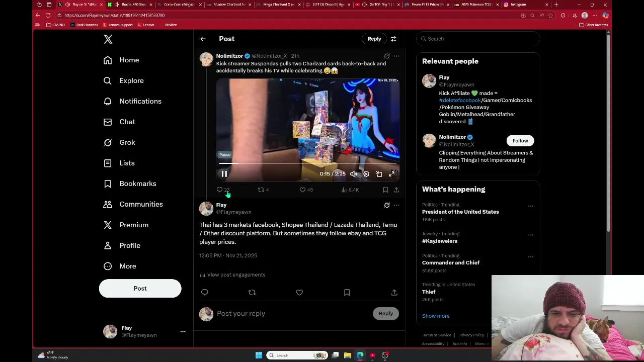Open Explore in sidebar
644x362 pixels.
(x=124, y=80)
